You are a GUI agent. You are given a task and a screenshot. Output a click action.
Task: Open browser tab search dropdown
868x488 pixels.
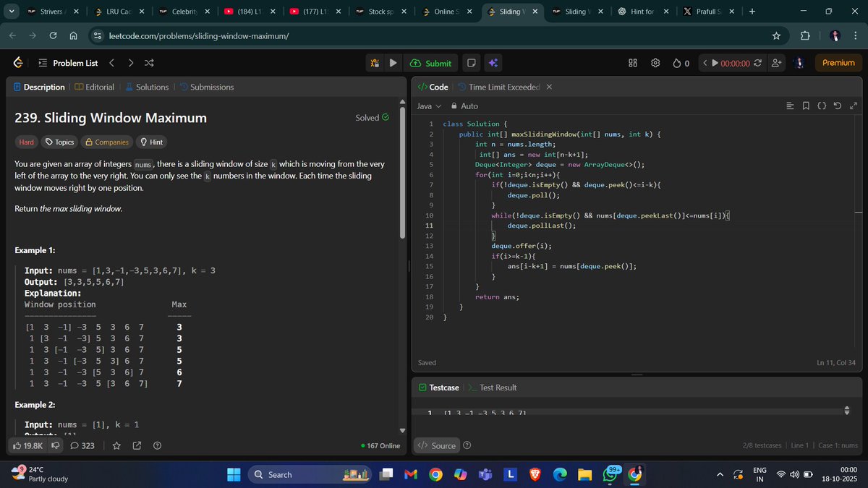[11, 12]
